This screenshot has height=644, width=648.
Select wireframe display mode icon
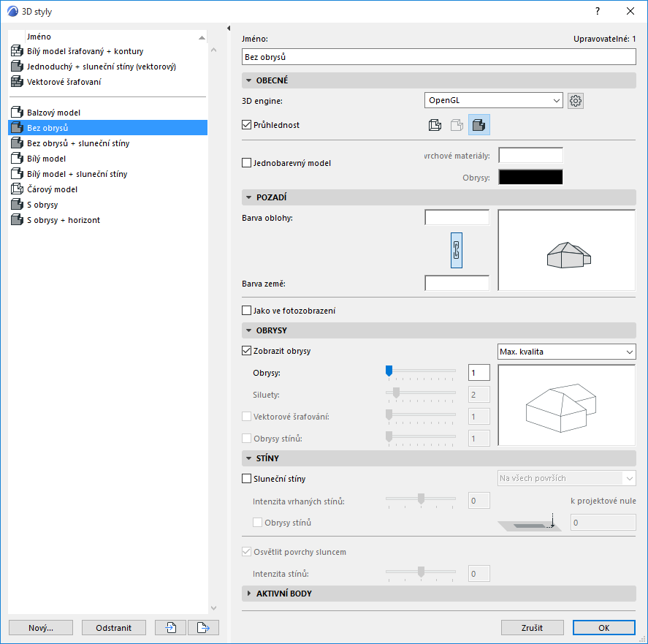[435, 125]
